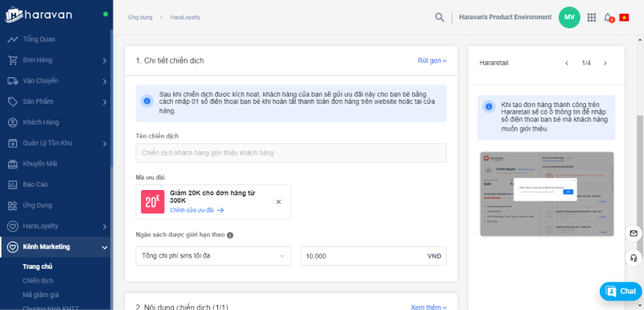Collapse section with Rút gọn
Screen dimensions: 644x310
(x=432, y=60)
